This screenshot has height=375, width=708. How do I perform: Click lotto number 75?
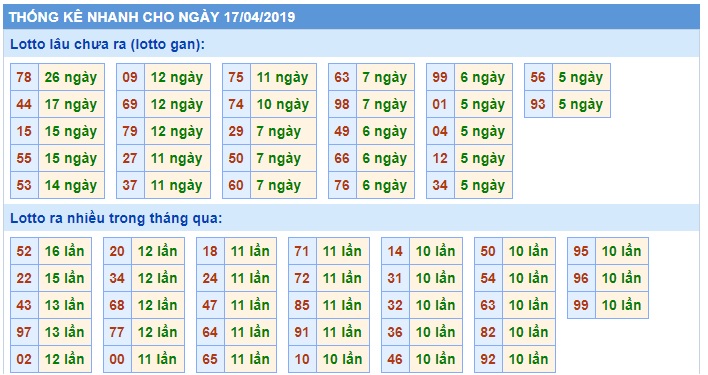click(236, 77)
